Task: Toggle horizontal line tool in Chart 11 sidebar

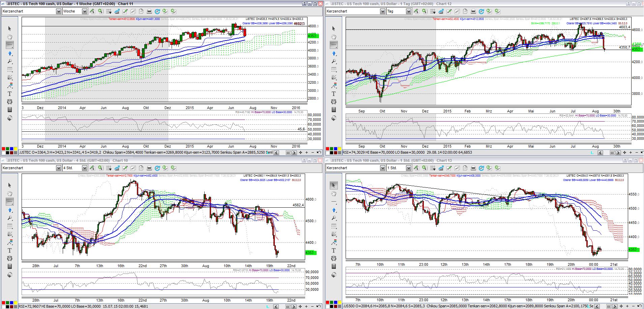Action: pyautogui.click(x=10, y=45)
